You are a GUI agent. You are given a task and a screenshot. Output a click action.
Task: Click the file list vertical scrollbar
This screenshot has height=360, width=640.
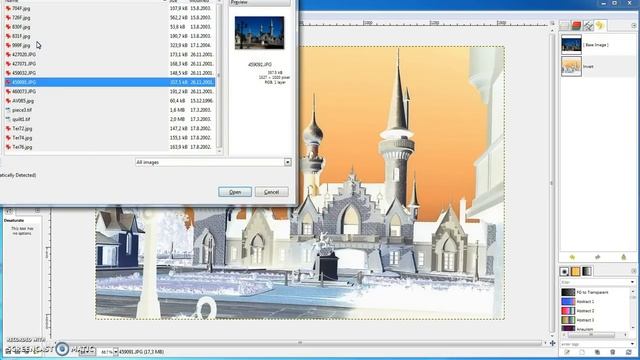pyautogui.click(x=219, y=76)
